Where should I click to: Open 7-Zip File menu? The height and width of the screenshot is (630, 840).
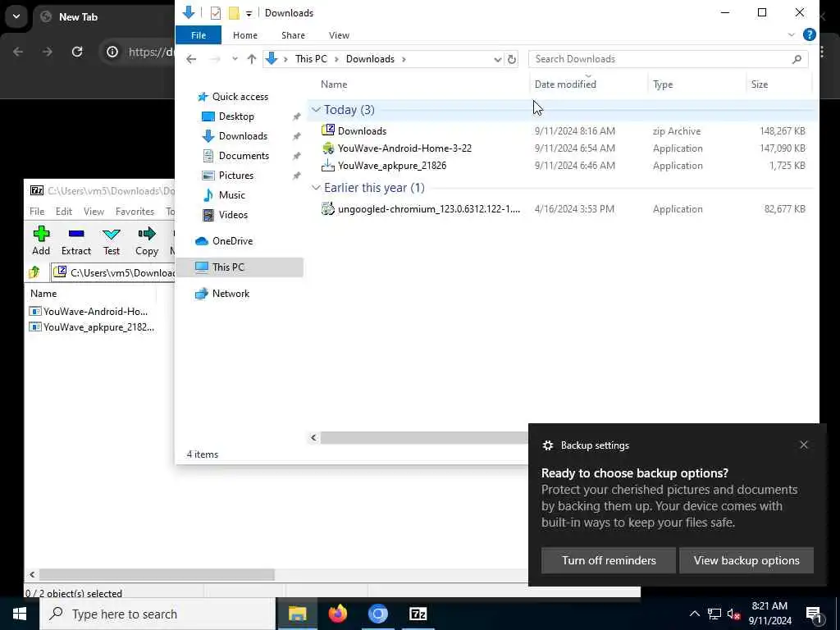coord(37,211)
